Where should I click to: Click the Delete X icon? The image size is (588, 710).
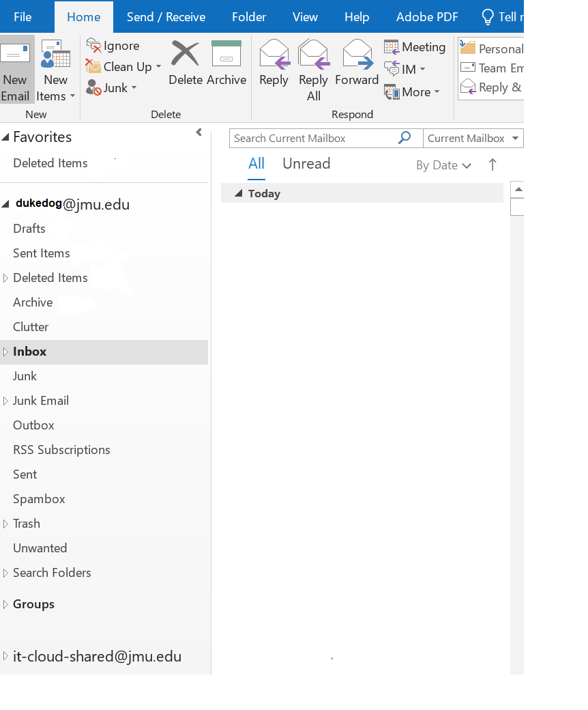pos(185,53)
